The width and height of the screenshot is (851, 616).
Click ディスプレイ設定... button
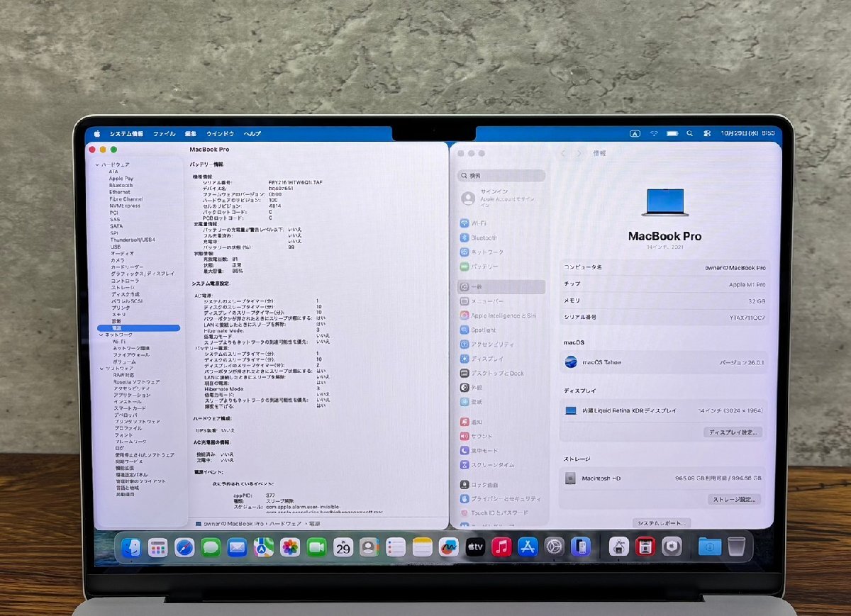point(733,432)
